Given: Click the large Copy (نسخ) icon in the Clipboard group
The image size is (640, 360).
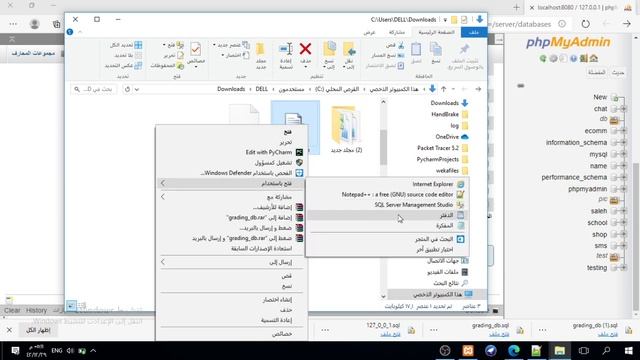Looking at the screenshot, I should point(436,49).
